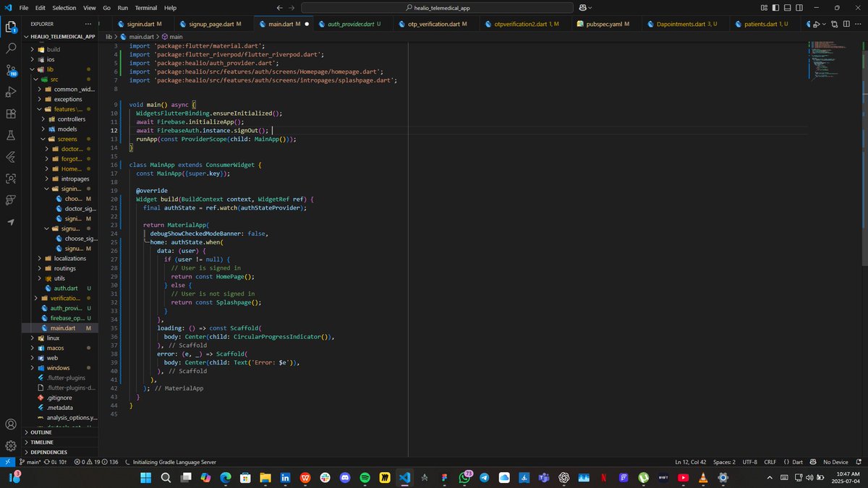The image size is (868, 488).
Task: Collapse the HEALIO_TELEMEDICAL_APP root folder
Action: pos(59,36)
